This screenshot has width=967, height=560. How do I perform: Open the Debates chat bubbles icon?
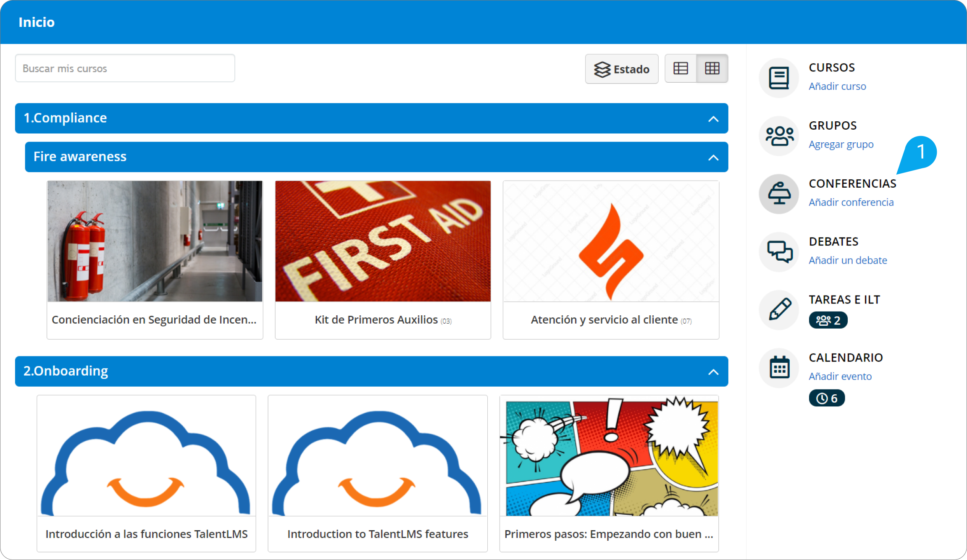point(779,252)
